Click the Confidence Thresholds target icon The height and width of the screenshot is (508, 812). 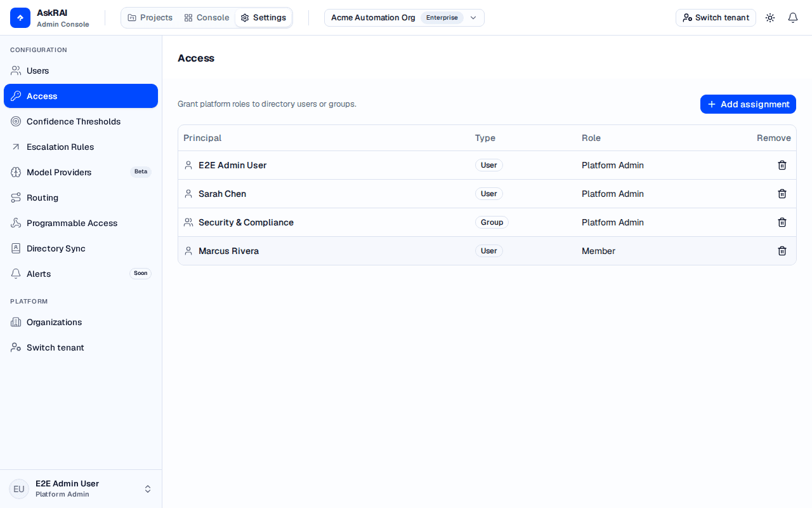pos(16,121)
